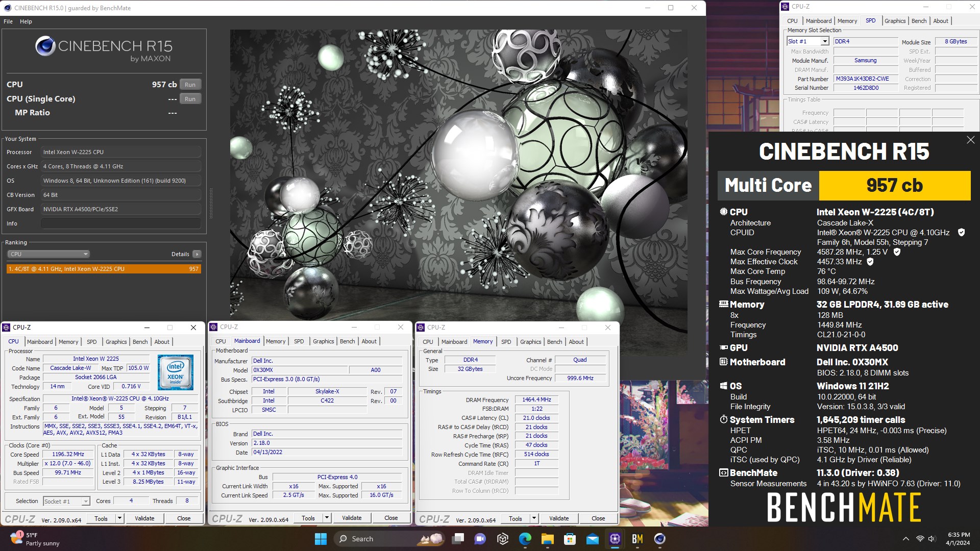980x551 pixels.
Task: Open the weather widget showing 51°F
Action: pos(36,539)
